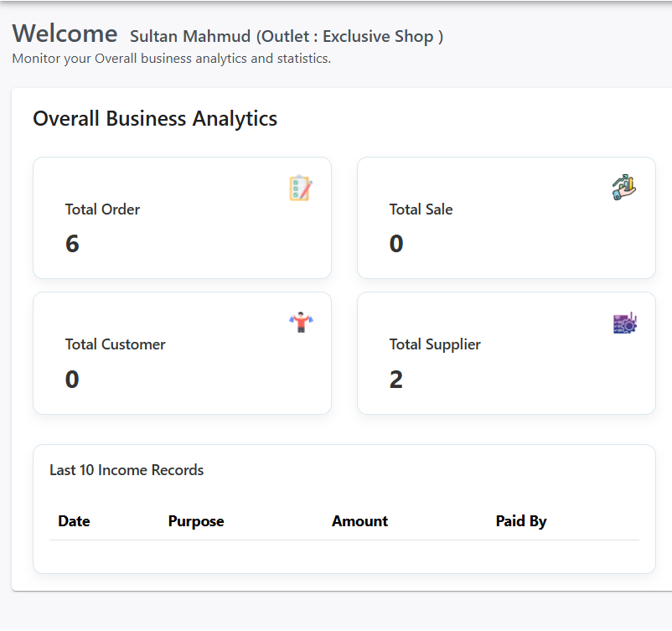The width and height of the screenshot is (672, 631).
Task: Click the Total Sale hand-chart icon
Action: 624,187
